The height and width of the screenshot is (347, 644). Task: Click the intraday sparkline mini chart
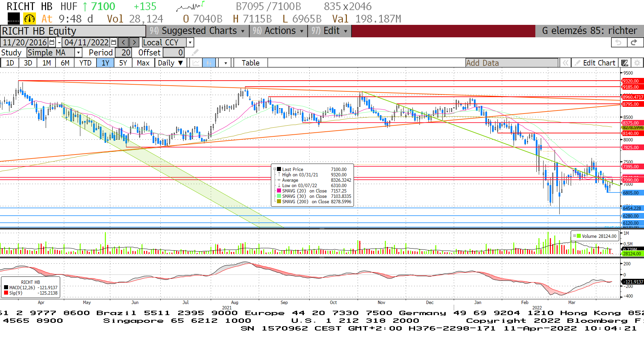tap(190, 6)
